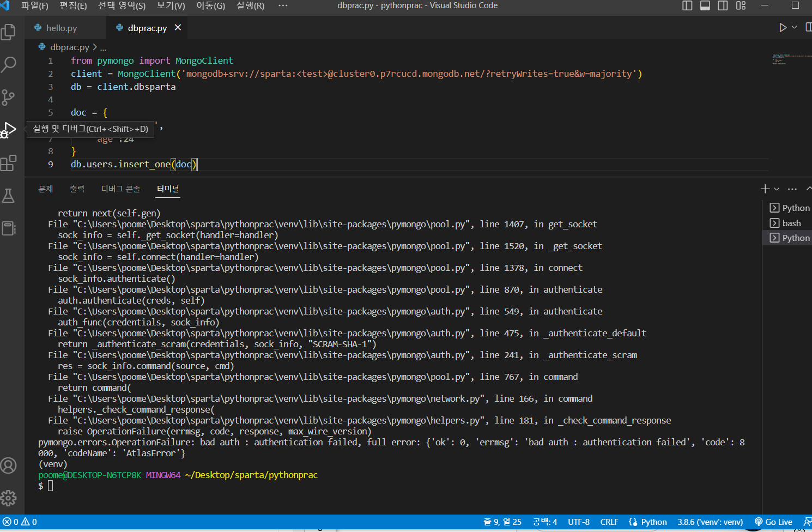The width and height of the screenshot is (812, 532).
Task: Click 'return next(self.gen)' terminal line
Action: [109, 213]
